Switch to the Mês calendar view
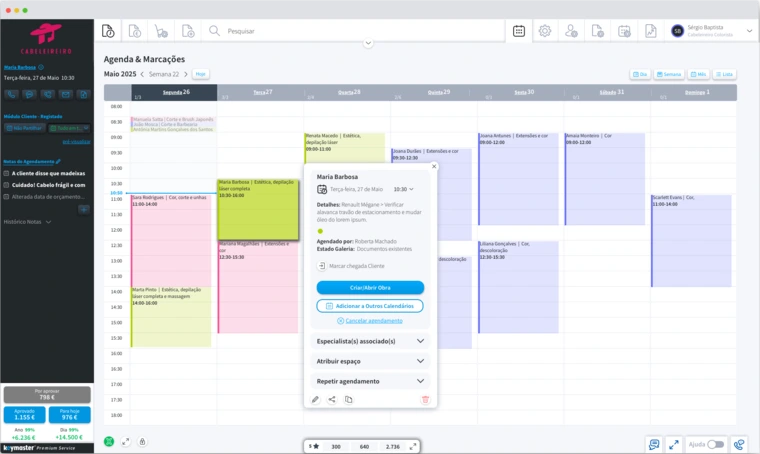 (x=698, y=74)
